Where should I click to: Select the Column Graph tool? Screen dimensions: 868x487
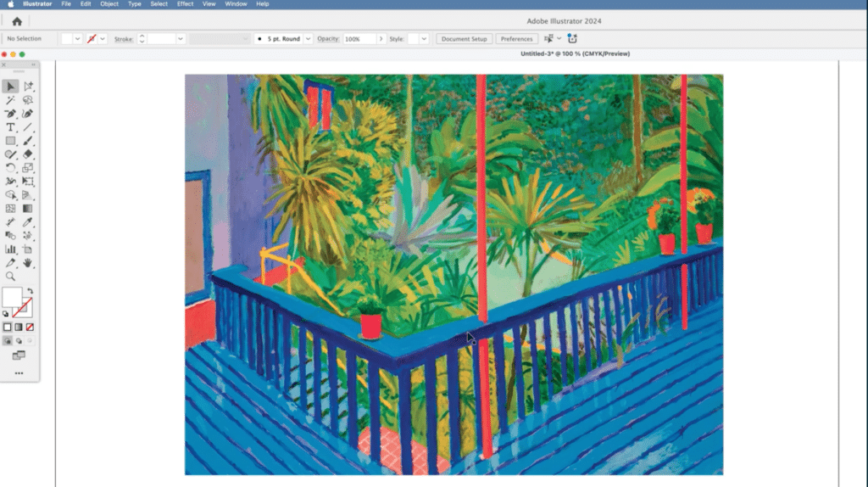[10, 249]
